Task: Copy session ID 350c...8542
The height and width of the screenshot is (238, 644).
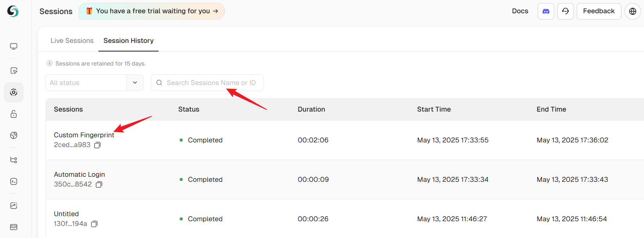Action: (x=99, y=185)
